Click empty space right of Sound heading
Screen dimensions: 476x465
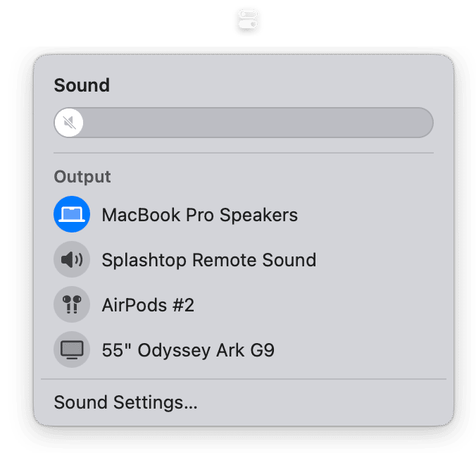click(x=273, y=85)
